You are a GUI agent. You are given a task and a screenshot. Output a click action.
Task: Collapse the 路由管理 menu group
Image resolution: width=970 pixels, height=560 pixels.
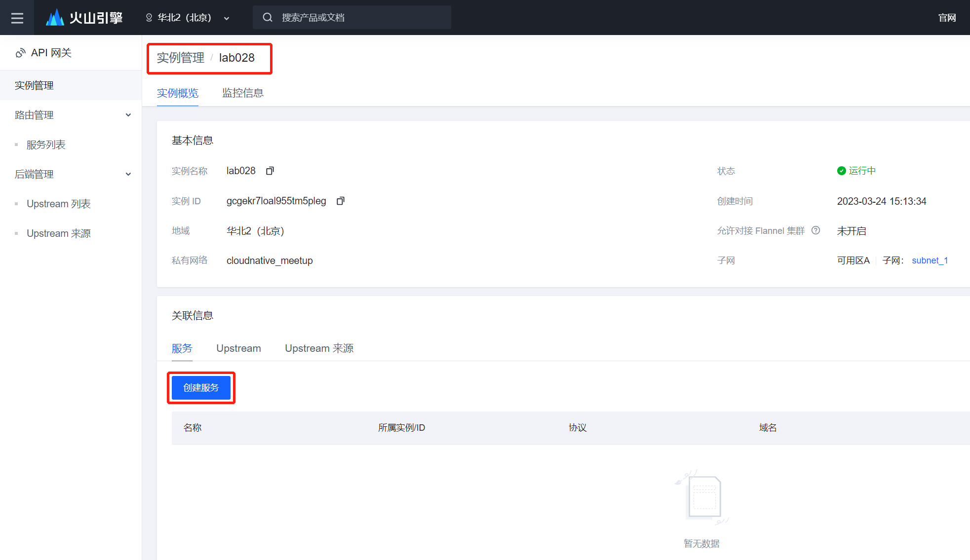click(128, 115)
